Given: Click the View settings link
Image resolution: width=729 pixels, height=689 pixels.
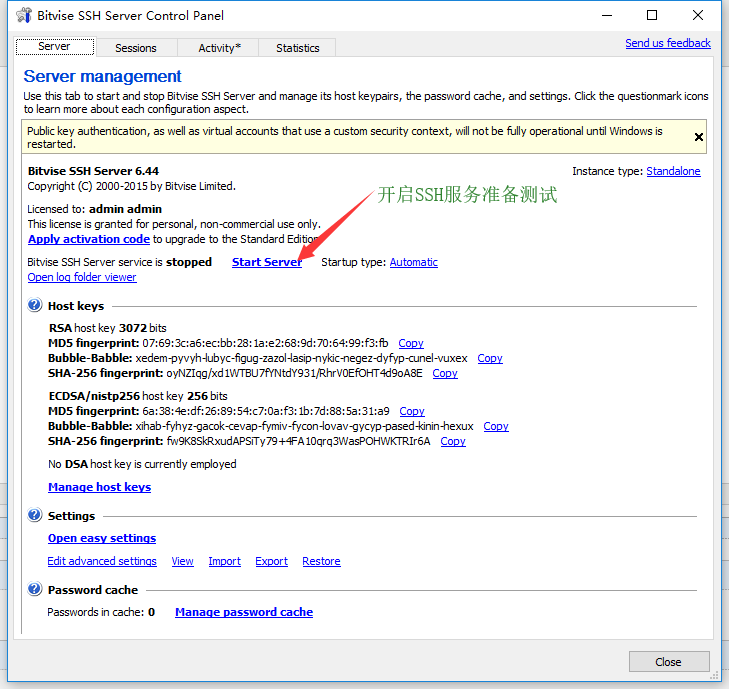Looking at the screenshot, I should [x=182, y=561].
